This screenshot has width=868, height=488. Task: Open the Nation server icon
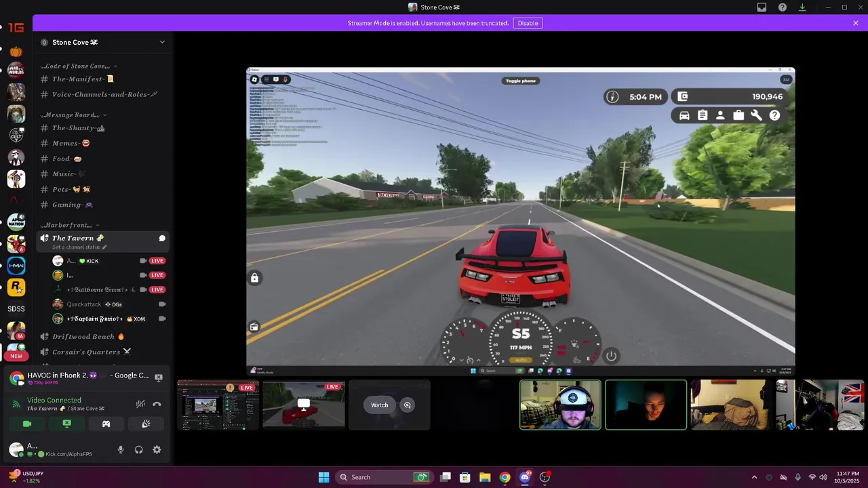pyautogui.click(x=16, y=222)
